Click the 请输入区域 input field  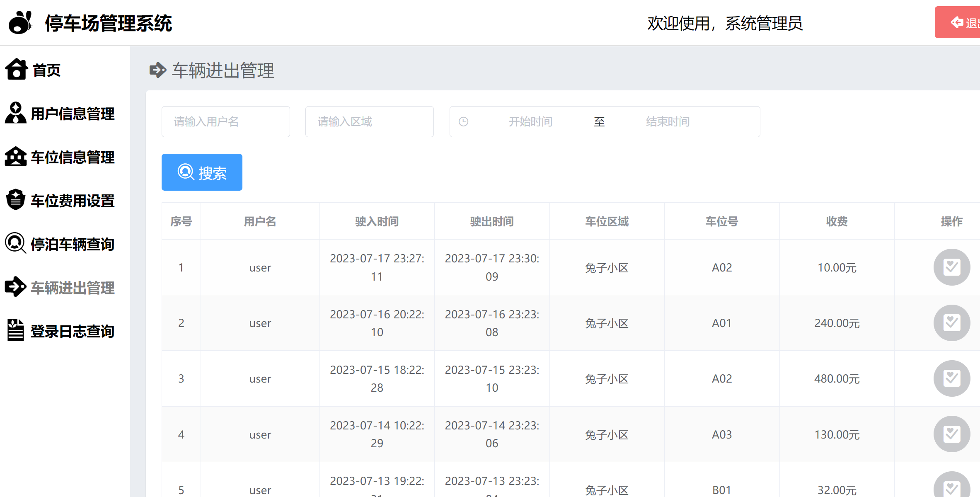(369, 121)
